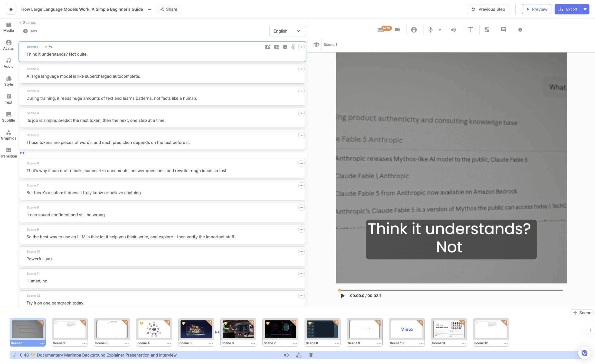595x364 pixels.
Task: Click the avatar icon in preview toolbar
Action: pos(414,30)
